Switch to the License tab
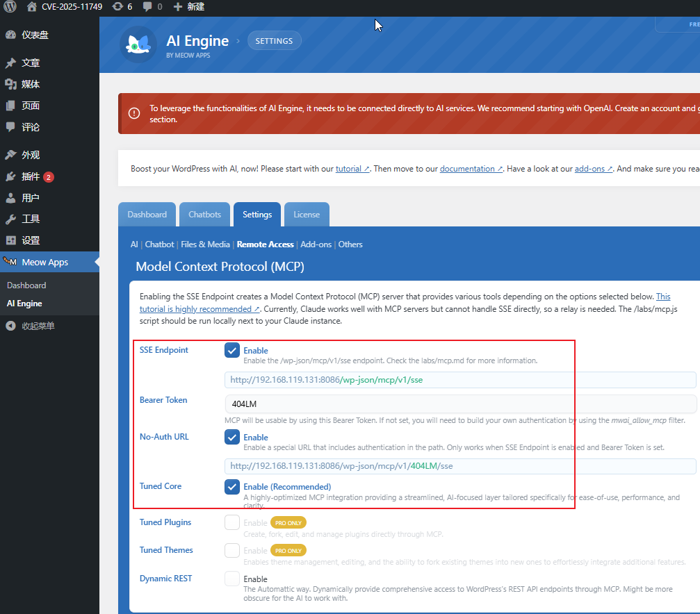Image resolution: width=700 pixels, height=614 pixels. 307,215
